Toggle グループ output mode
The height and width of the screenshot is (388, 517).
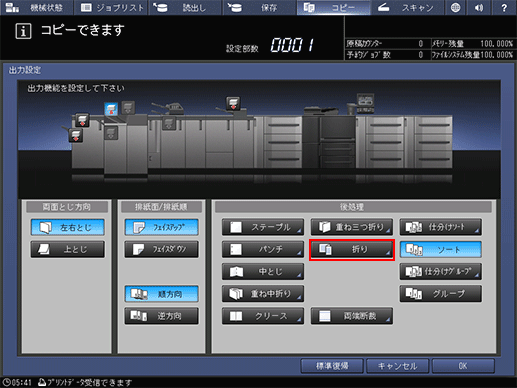441,294
